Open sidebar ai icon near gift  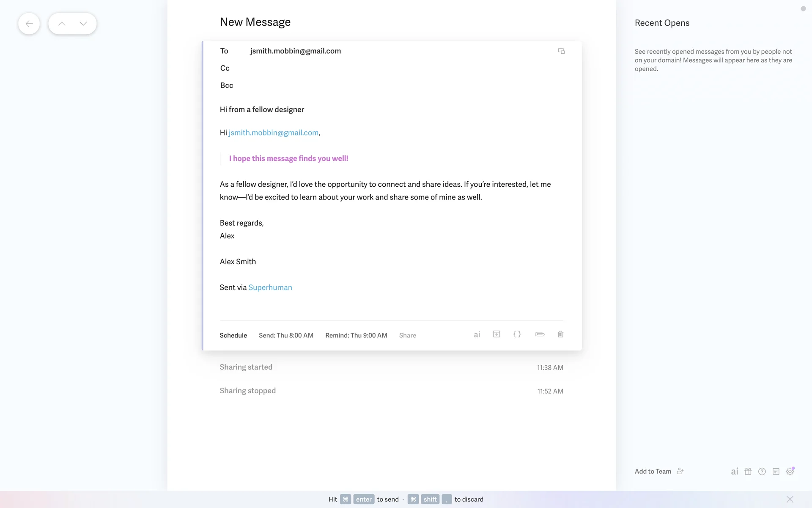click(x=734, y=472)
